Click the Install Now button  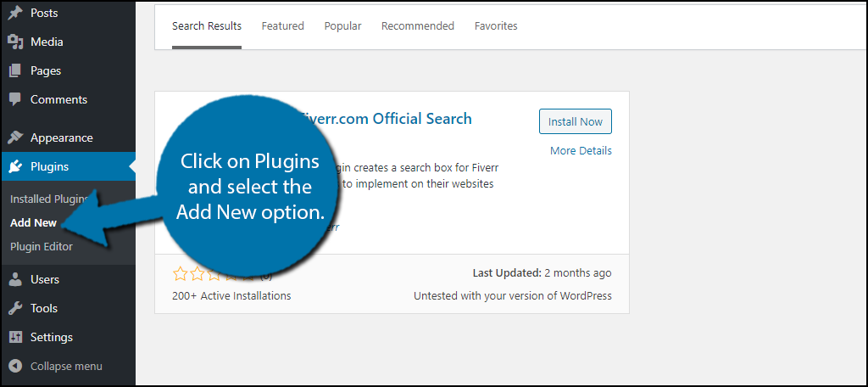tap(576, 121)
